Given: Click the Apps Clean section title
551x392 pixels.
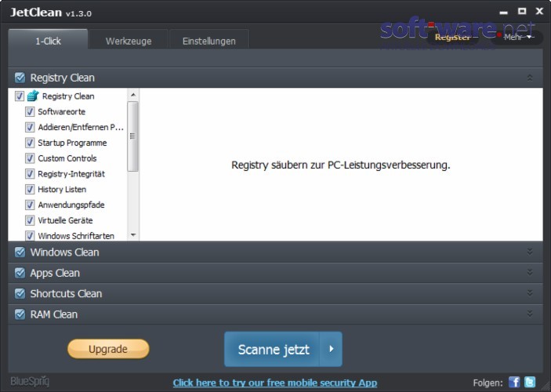Looking at the screenshot, I should point(55,273).
